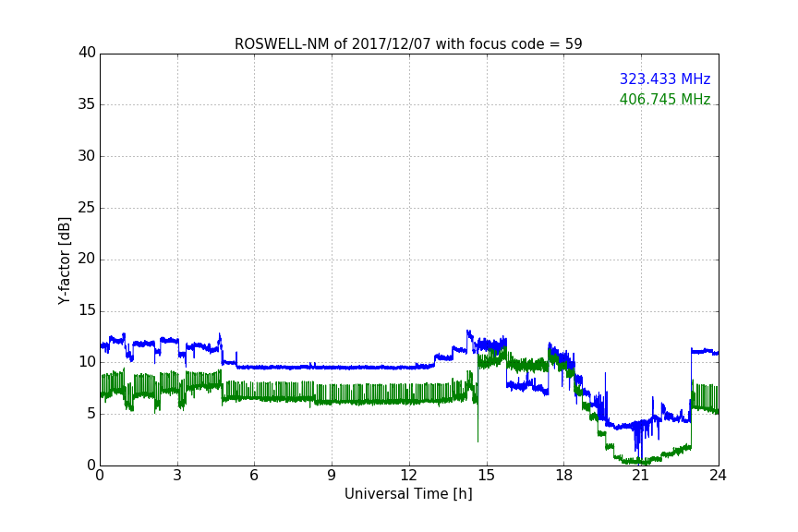Select the blue 323.433 MHz legend label
The width and height of the screenshot is (798, 532).
pos(665,79)
